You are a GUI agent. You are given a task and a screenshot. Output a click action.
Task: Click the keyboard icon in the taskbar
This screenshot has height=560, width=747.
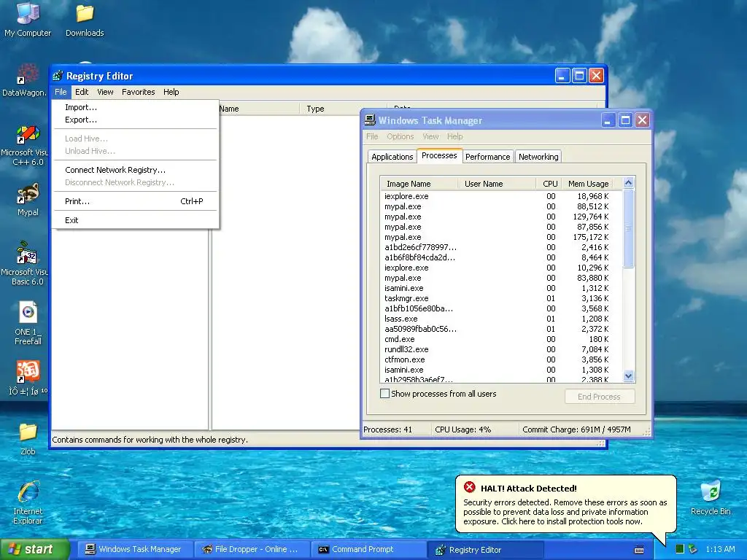[639, 550]
